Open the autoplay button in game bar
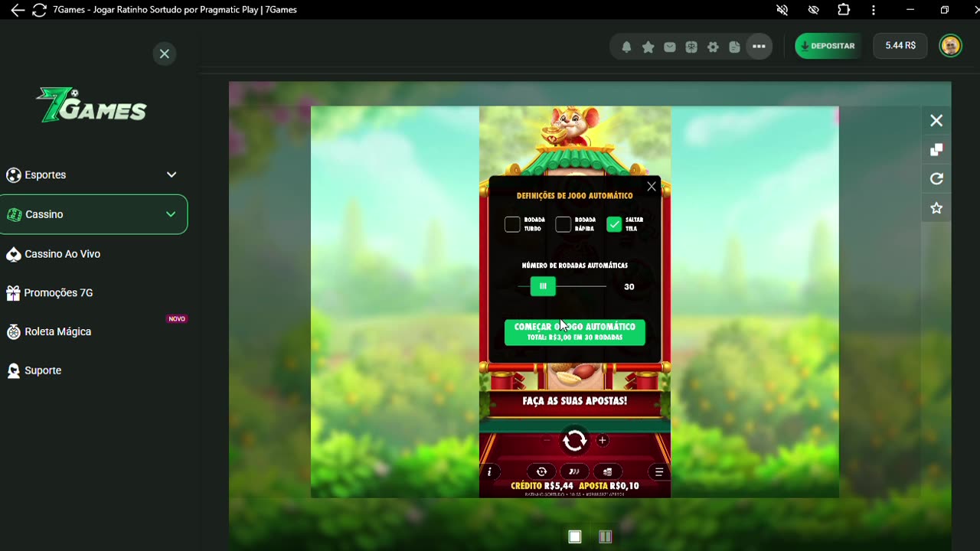 coord(541,472)
